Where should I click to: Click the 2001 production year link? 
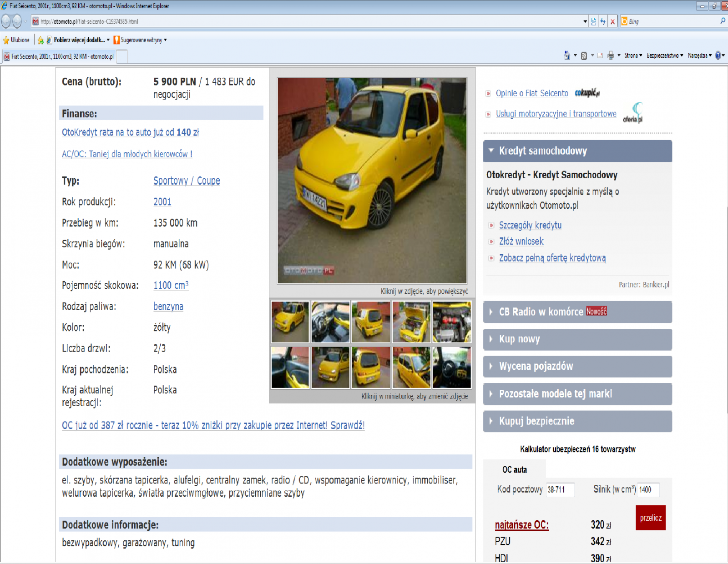tap(162, 202)
